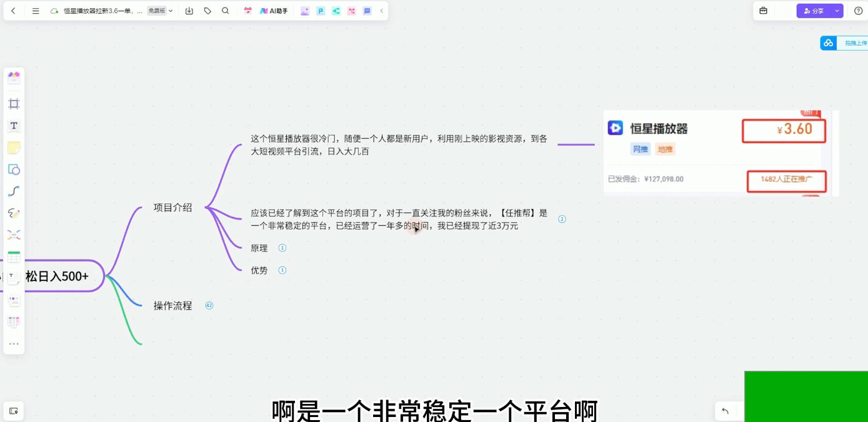868x422 pixels.
Task: Open the toolbox briefcase icon
Action: [763, 11]
